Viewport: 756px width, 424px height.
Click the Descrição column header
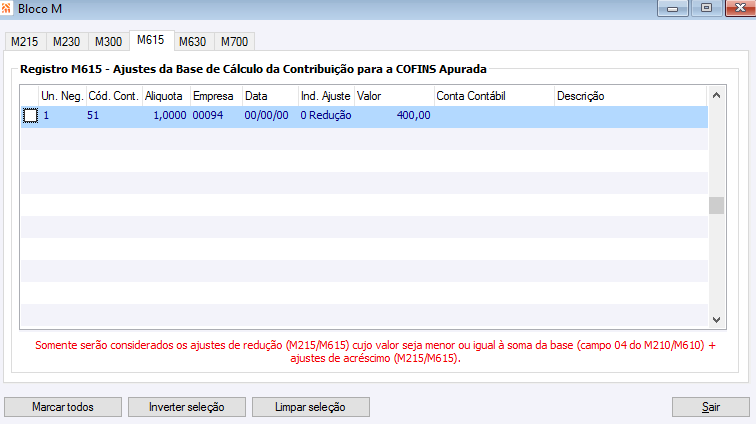[x=631, y=96]
